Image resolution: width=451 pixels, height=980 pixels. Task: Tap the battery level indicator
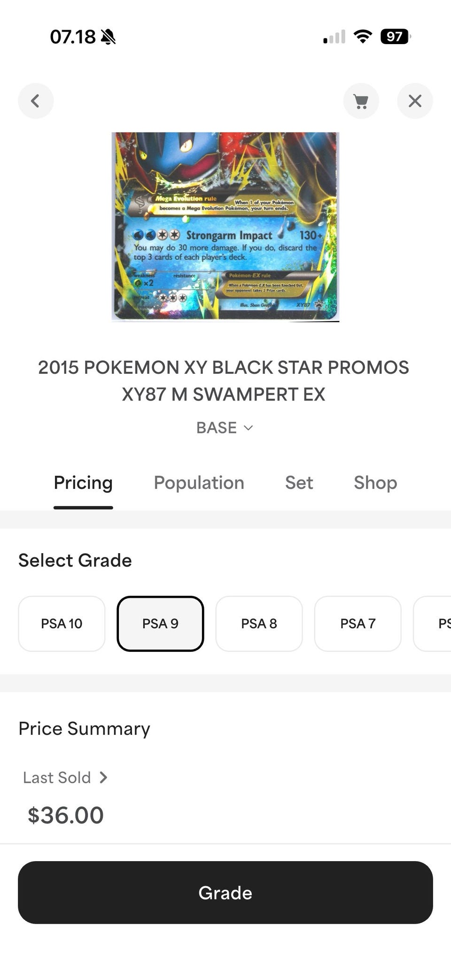395,37
